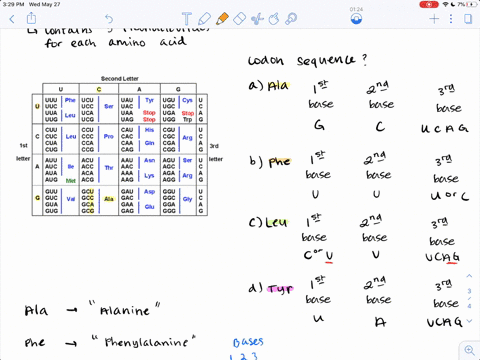Undo the last stroke

[109, 19]
